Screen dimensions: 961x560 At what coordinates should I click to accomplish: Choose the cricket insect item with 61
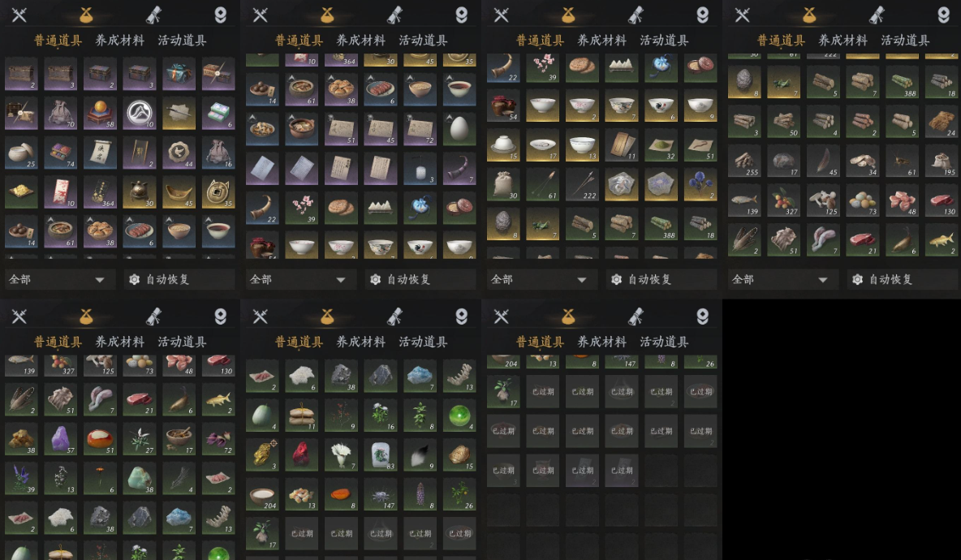point(903,162)
